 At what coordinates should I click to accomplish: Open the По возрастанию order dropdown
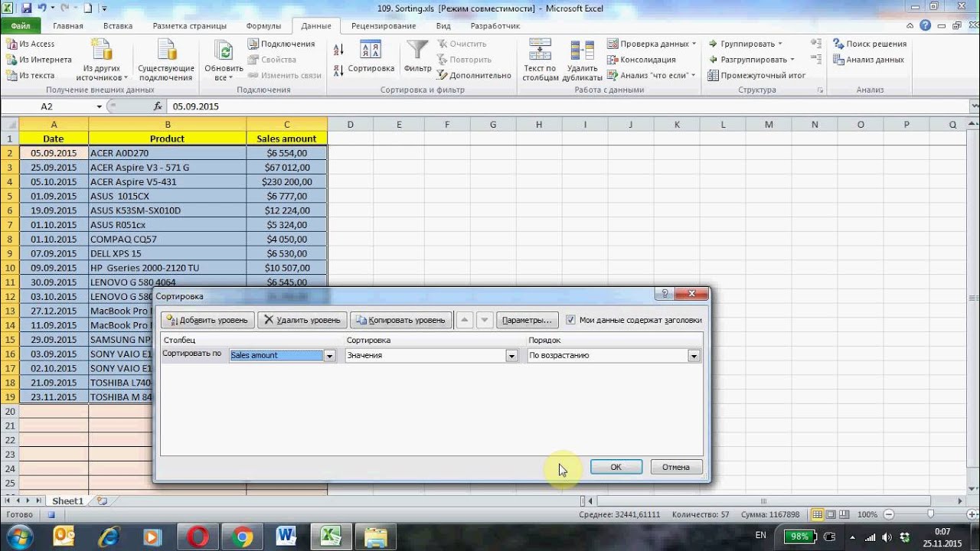[694, 356]
